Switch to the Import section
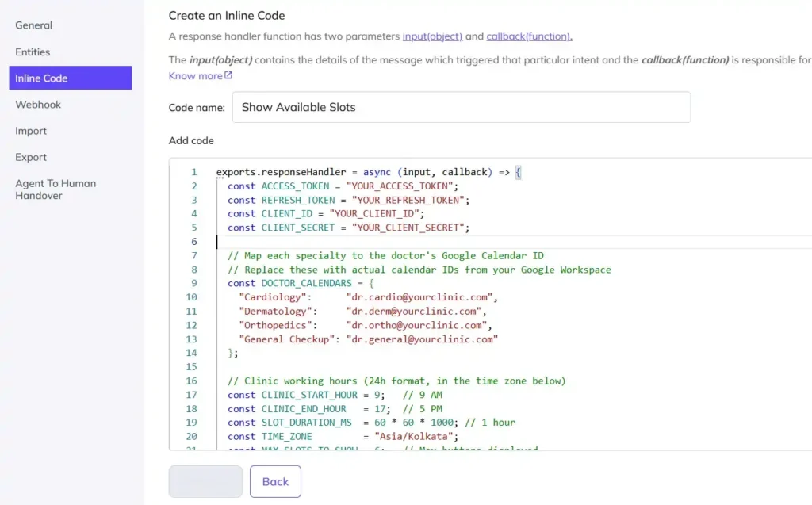 coord(30,131)
